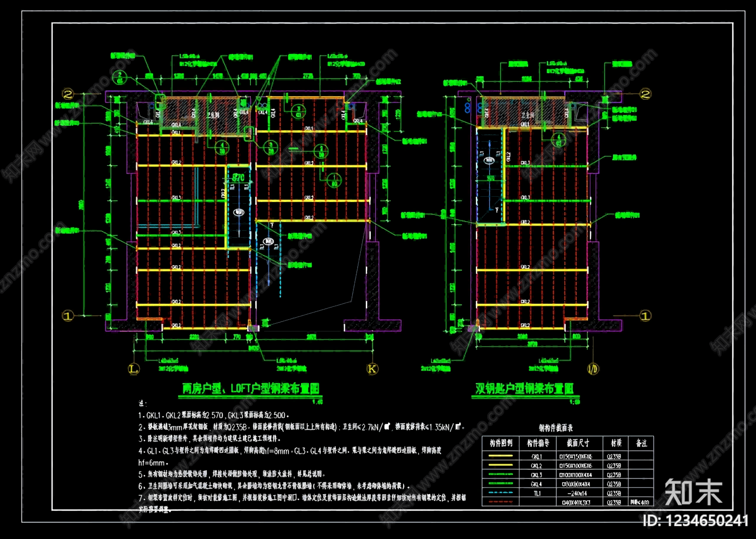This screenshot has width=756, height=539.
Task: Click the cyan dashed legend line for TL1
Action: click(501, 493)
